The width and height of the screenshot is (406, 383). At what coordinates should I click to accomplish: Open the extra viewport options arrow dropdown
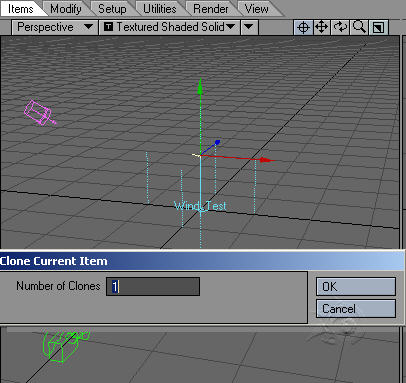tap(249, 27)
